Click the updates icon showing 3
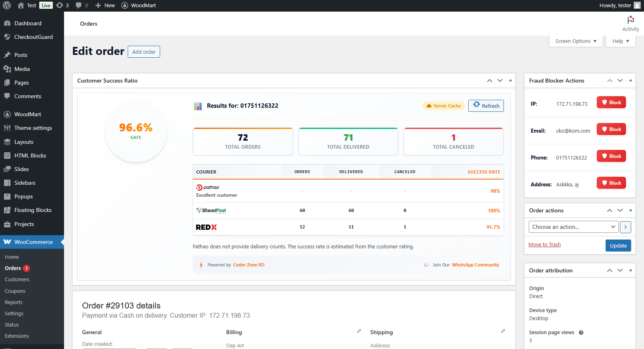644x349 pixels. [62, 5]
